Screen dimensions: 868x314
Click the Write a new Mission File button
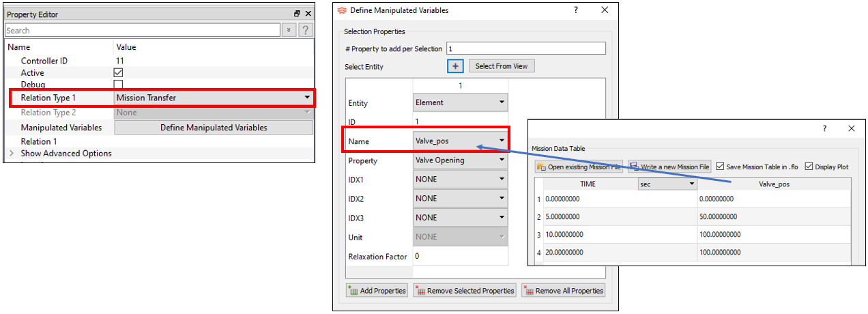pos(669,167)
